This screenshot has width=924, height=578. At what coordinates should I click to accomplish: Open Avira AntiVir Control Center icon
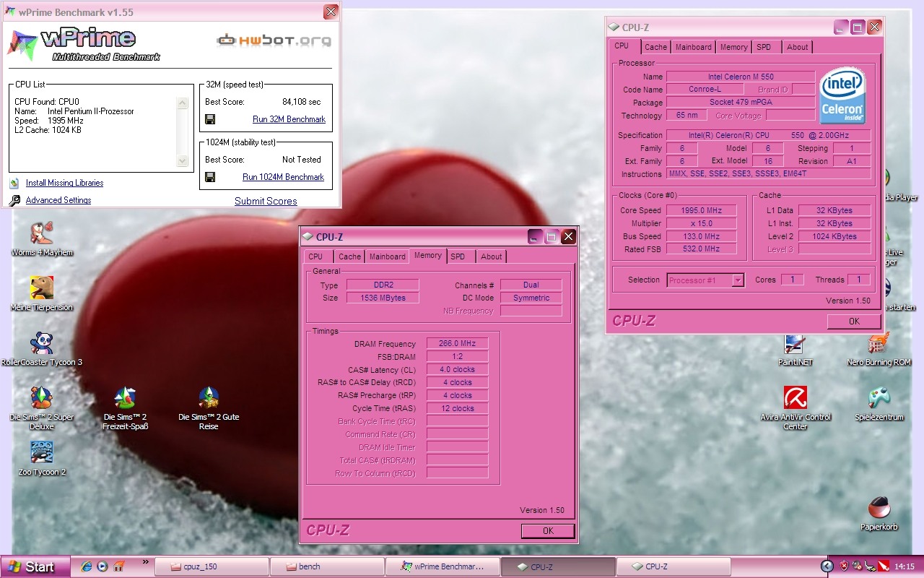click(795, 397)
